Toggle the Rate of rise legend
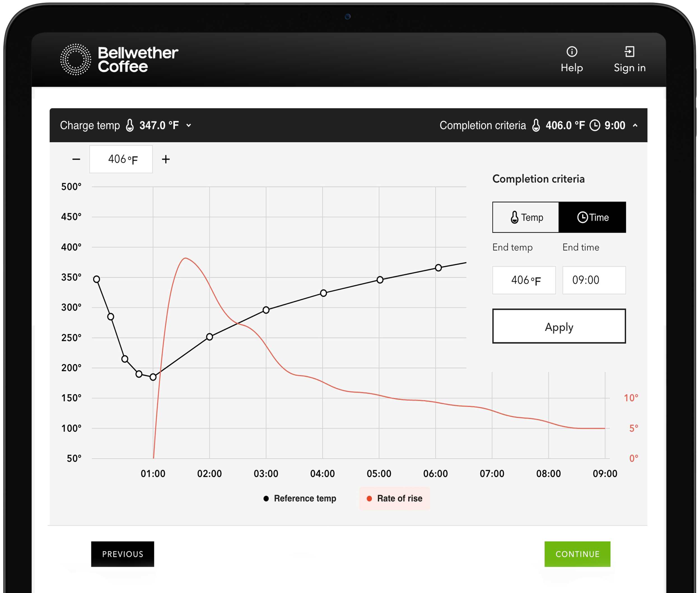Screen dimensions: 700x593 pyautogui.click(x=395, y=499)
